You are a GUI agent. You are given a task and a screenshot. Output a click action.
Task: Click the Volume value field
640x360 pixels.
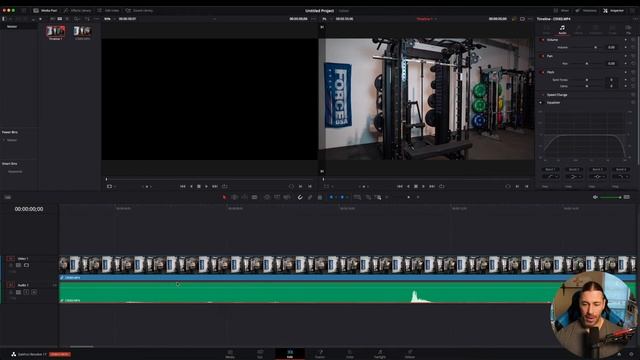611,47
